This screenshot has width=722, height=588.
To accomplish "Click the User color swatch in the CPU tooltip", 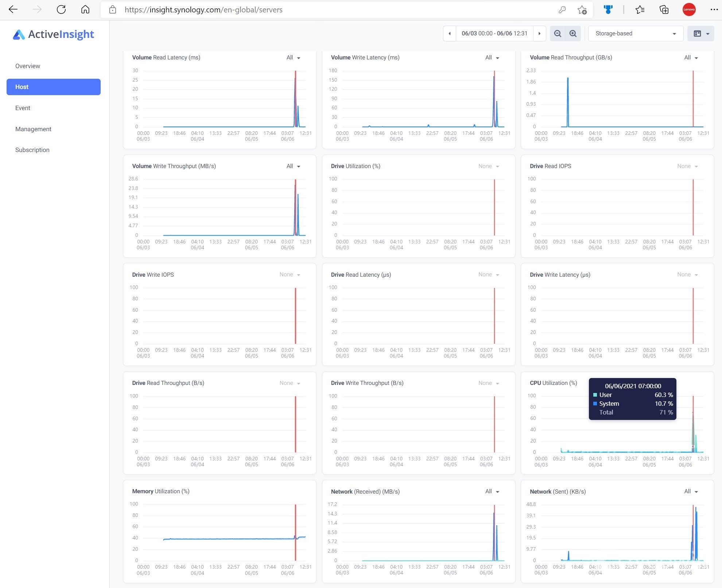I will tap(595, 395).
